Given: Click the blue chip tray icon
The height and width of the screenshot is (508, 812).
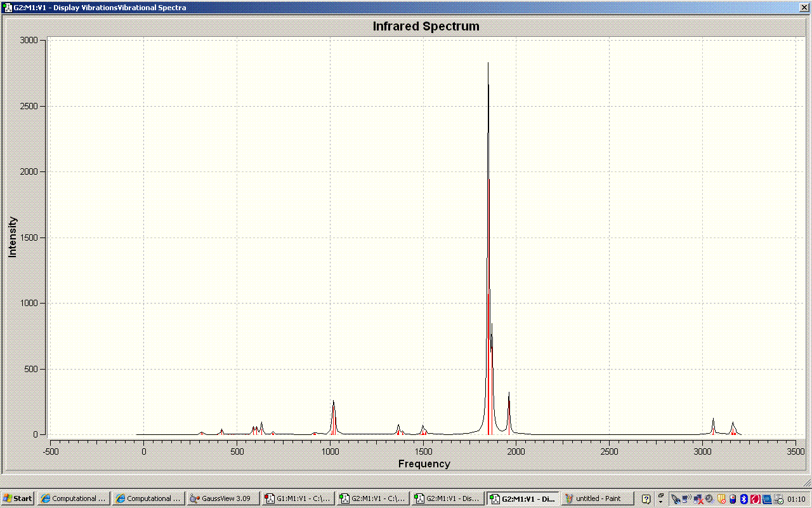Looking at the screenshot, I should (x=767, y=499).
